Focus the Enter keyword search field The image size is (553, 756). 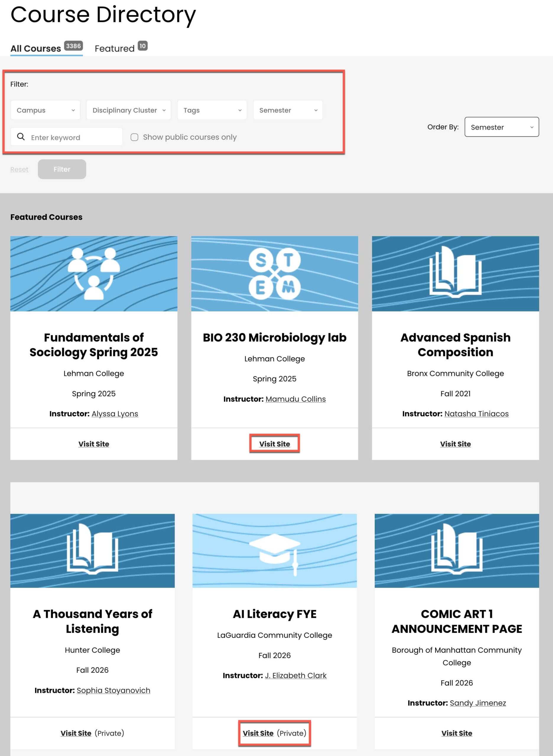67,137
